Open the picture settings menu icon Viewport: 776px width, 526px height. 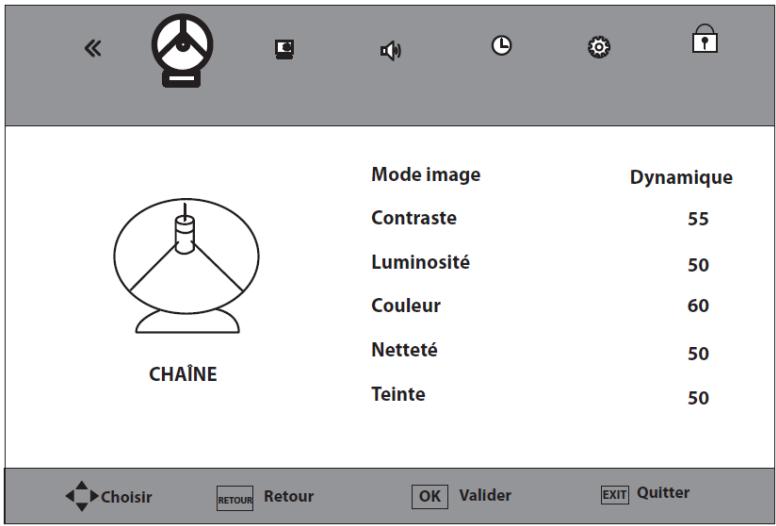285,49
